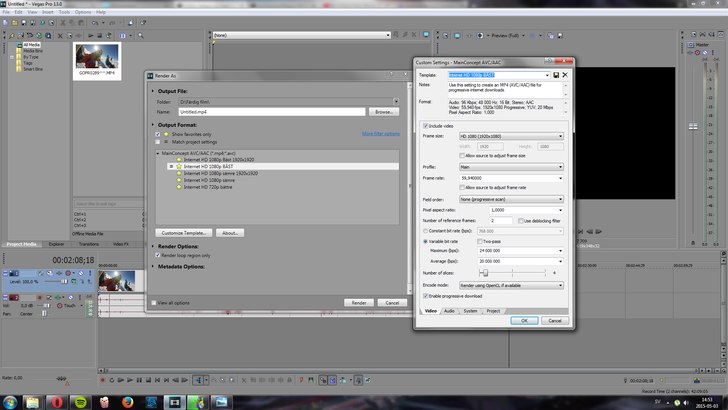
Task: Save the template using the floppy disk icon
Action: [x=556, y=75]
